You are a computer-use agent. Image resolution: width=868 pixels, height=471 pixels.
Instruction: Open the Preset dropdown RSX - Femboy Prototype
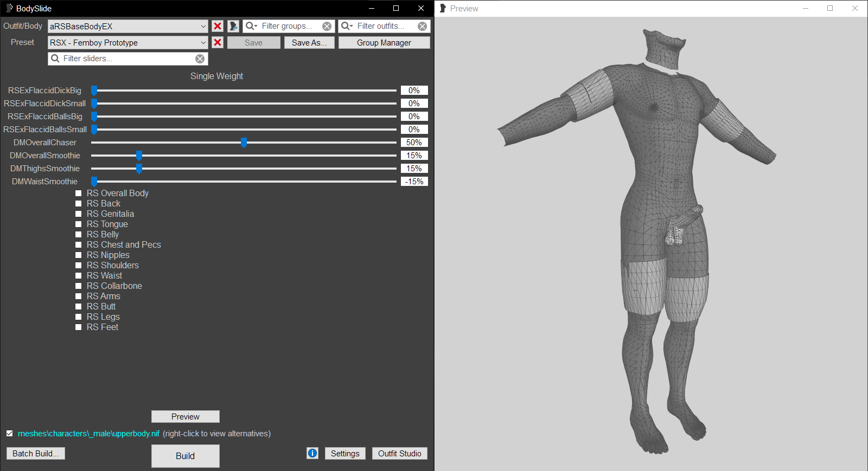(x=128, y=42)
